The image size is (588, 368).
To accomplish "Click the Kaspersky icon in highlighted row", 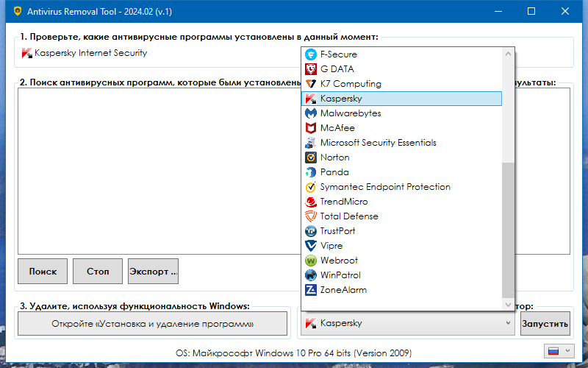I will click(311, 99).
